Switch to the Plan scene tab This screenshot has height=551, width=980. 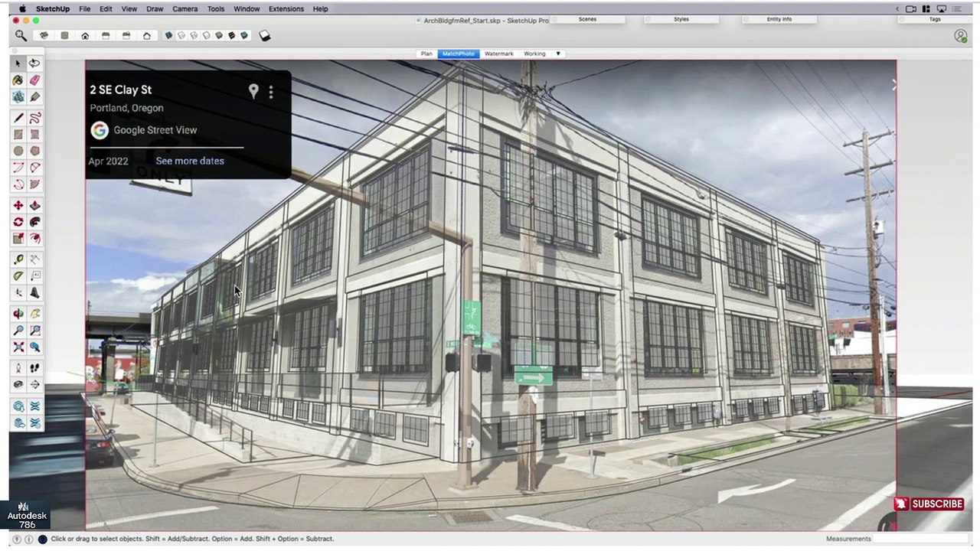click(426, 54)
